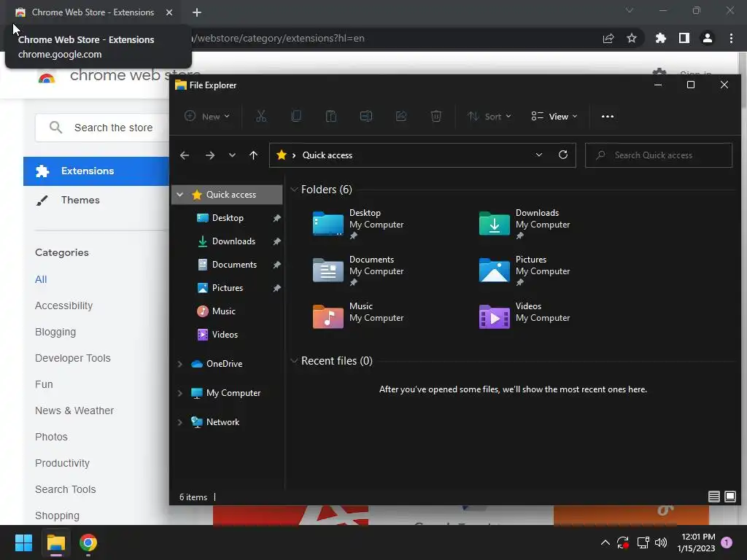Expand the Network tree node
This screenshot has height=560, width=747.
point(180,422)
